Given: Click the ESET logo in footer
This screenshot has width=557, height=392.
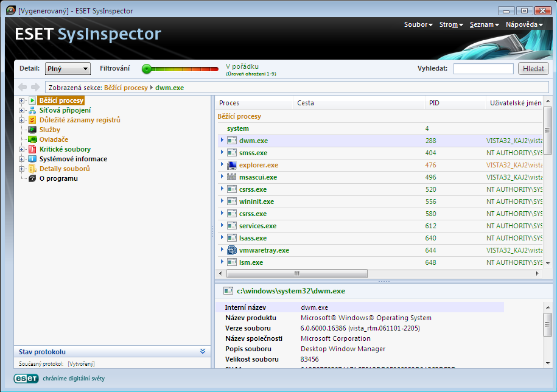Looking at the screenshot, I should point(26,379).
